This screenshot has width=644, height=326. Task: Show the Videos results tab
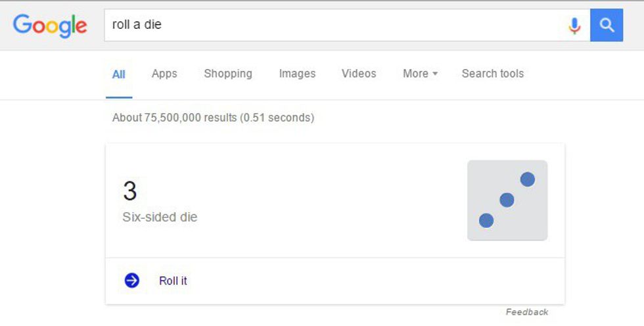[359, 74]
